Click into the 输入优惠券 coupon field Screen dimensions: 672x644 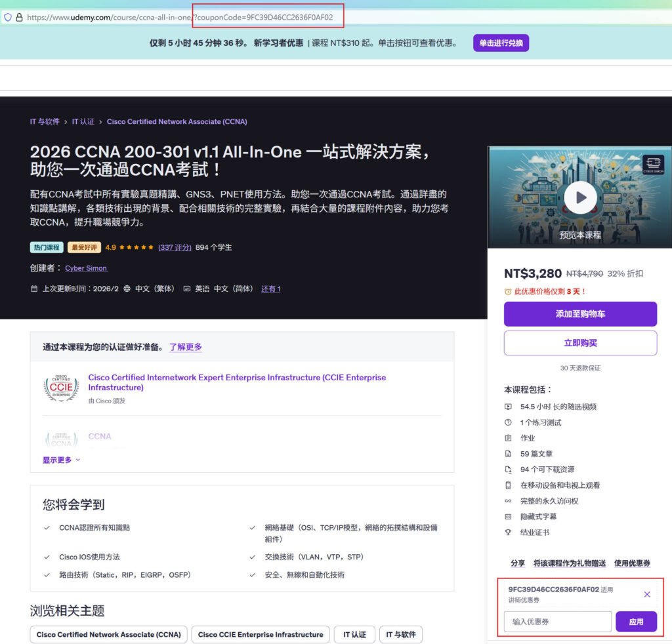tap(557, 622)
